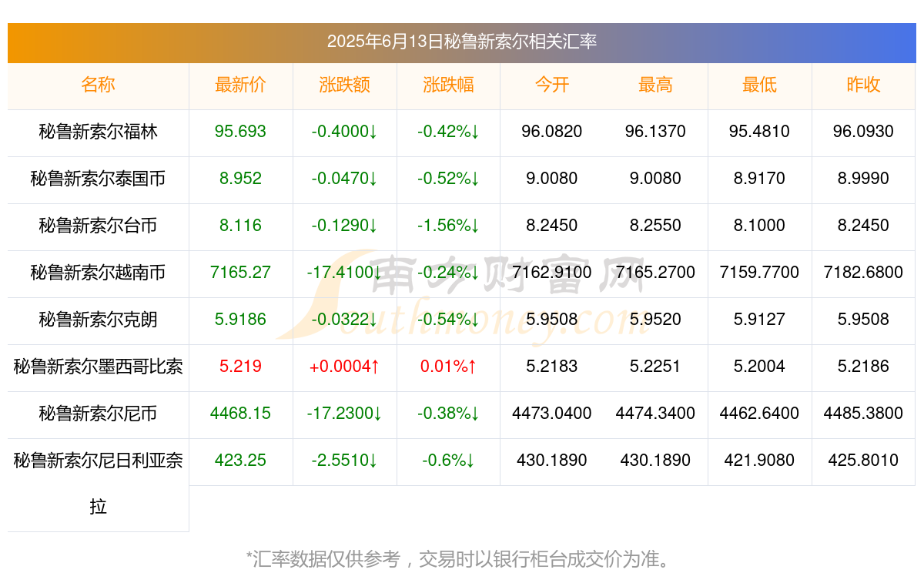Open the 秘鲁新索尔克朗 row name
This screenshot has height=583, width=924.
pos(98,320)
